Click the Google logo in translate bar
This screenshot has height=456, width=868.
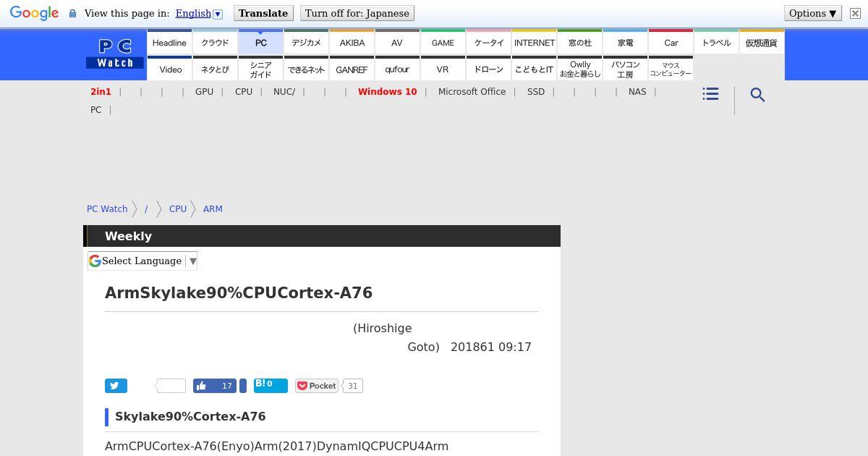click(34, 14)
